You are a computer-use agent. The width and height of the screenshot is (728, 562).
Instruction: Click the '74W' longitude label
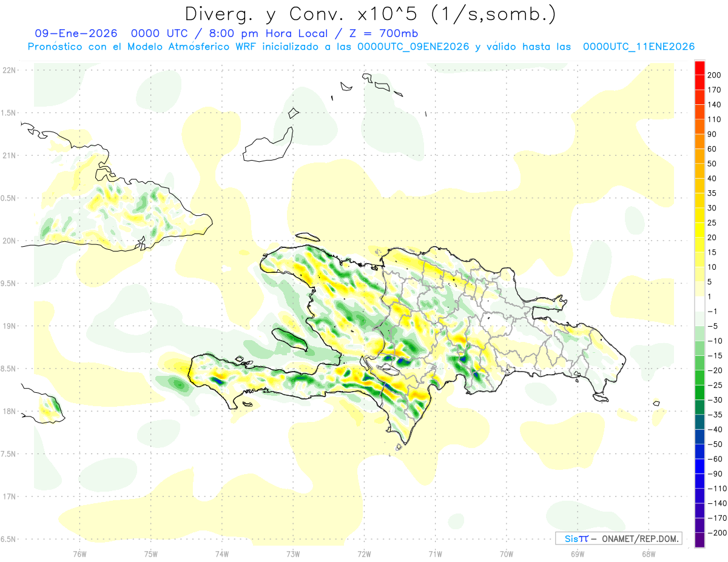(222, 554)
